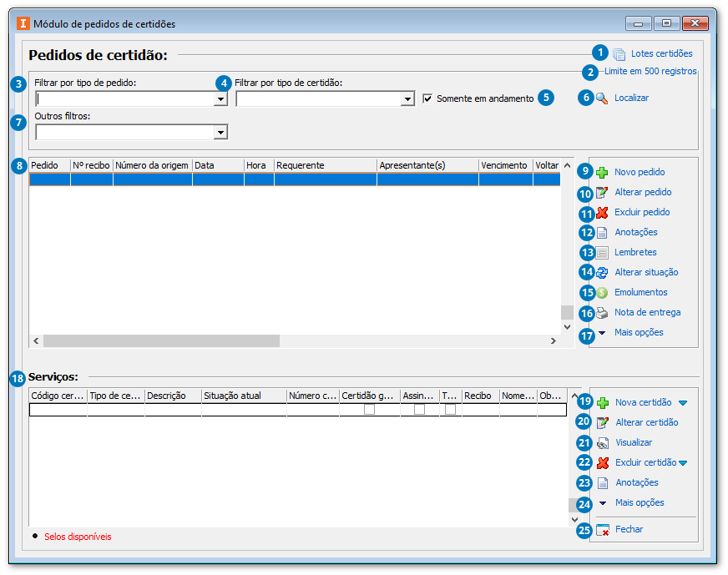Click the red X Excluir pedido icon

pyautogui.click(x=602, y=212)
